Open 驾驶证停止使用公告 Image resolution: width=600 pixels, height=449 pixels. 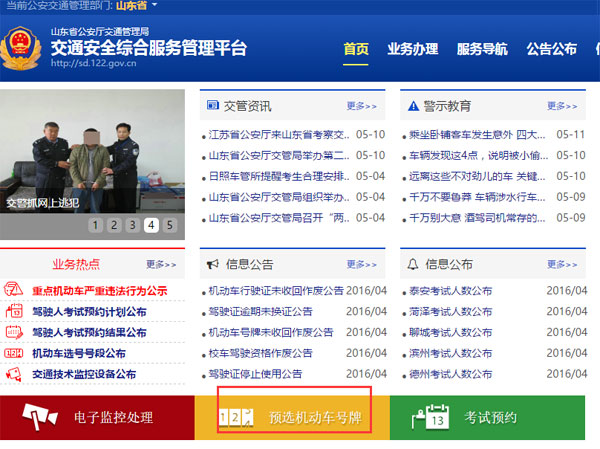(x=255, y=374)
